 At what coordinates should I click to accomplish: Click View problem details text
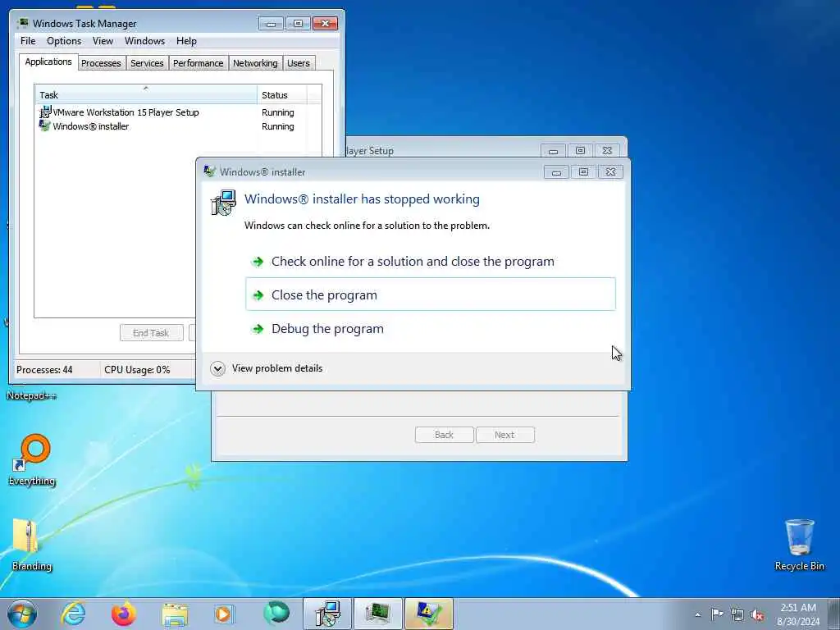point(277,368)
